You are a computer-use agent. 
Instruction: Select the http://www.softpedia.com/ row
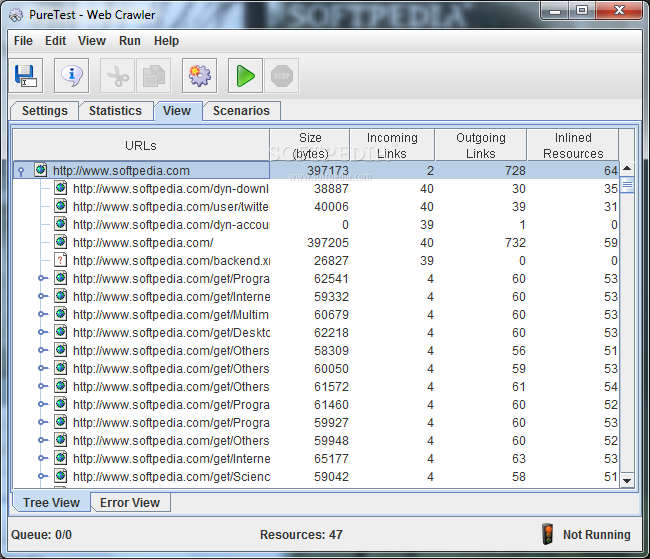[316, 242]
